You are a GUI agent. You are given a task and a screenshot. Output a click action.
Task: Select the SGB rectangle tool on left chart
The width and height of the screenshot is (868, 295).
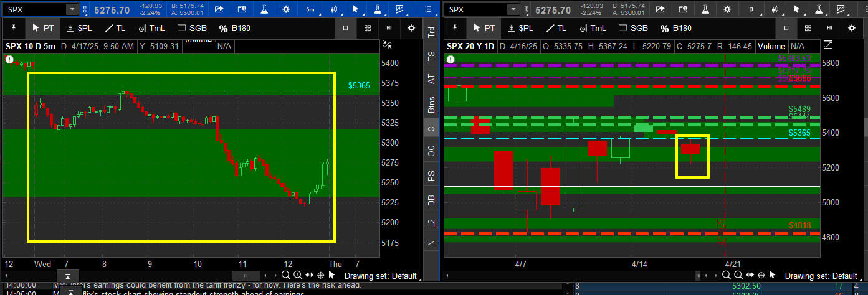[194, 28]
